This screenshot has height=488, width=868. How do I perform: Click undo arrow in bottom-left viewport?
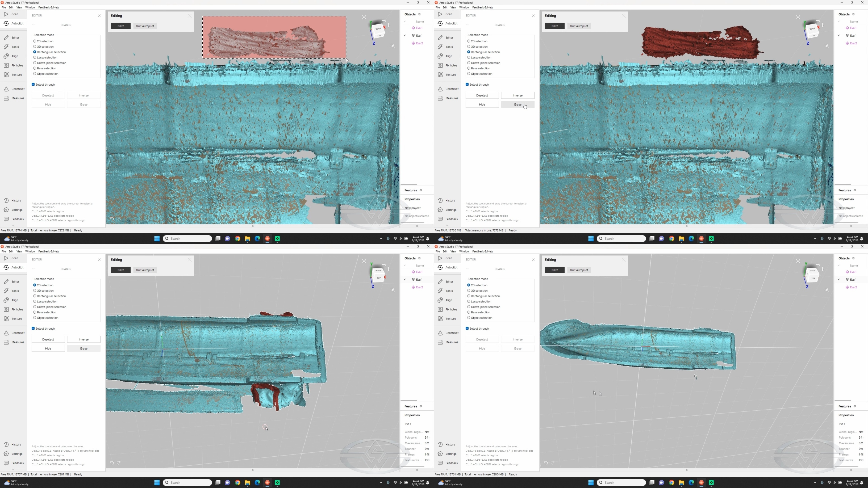(112, 463)
